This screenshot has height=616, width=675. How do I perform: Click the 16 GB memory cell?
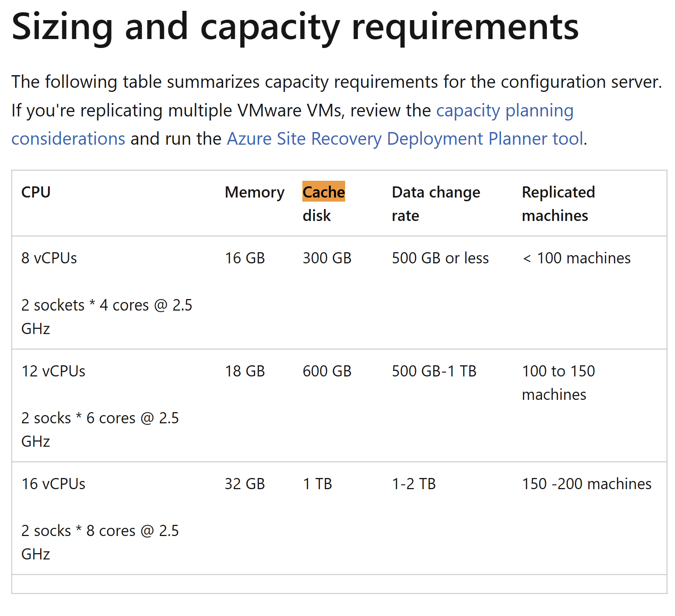245,258
